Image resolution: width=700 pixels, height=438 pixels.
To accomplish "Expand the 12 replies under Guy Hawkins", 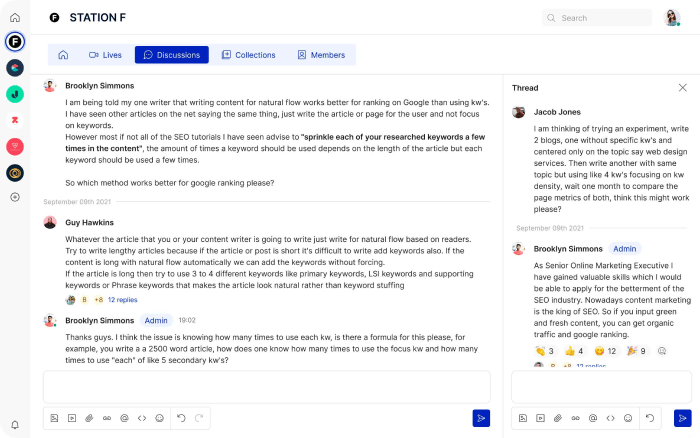I will point(122,299).
